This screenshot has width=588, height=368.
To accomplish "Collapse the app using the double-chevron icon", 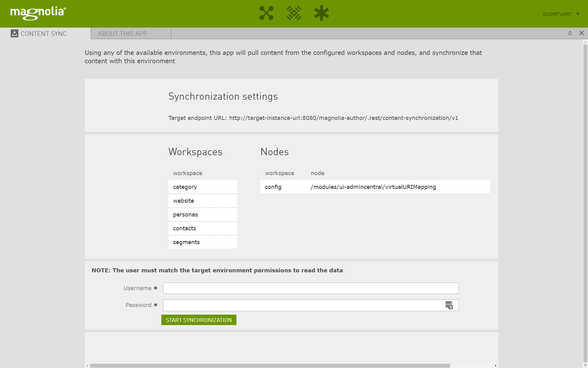I will tap(570, 33).
